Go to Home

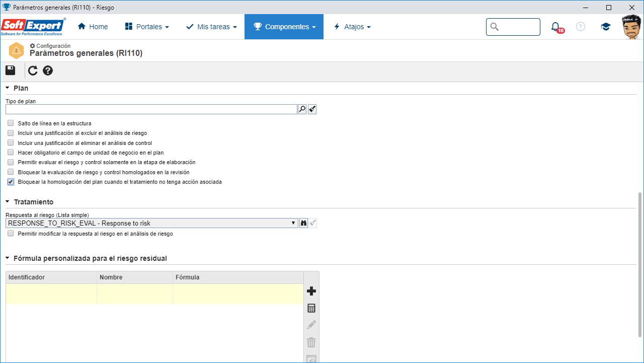(x=93, y=27)
